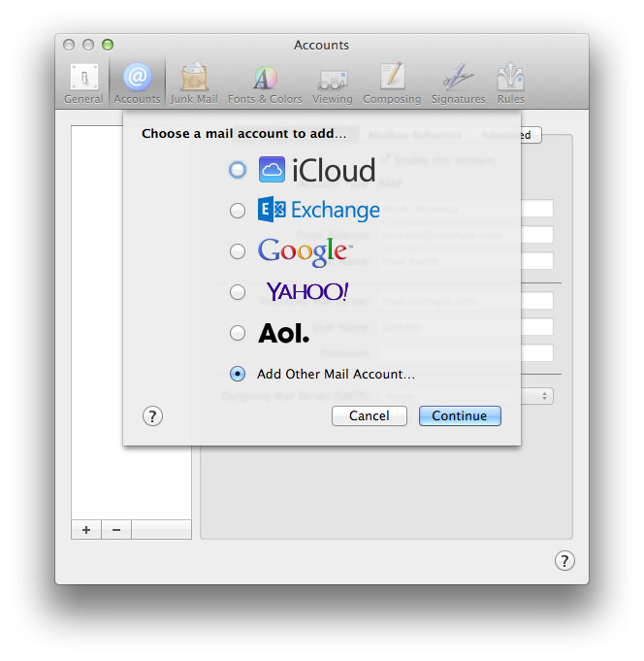The width and height of the screenshot is (644, 661).
Task: Open Composing preferences
Action: 392,83
